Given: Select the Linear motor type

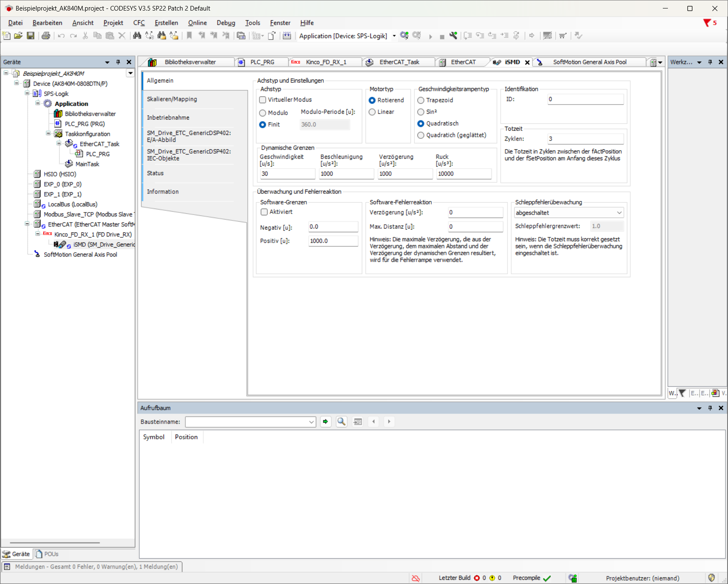Looking at the screenshot, I should point(372,112).
